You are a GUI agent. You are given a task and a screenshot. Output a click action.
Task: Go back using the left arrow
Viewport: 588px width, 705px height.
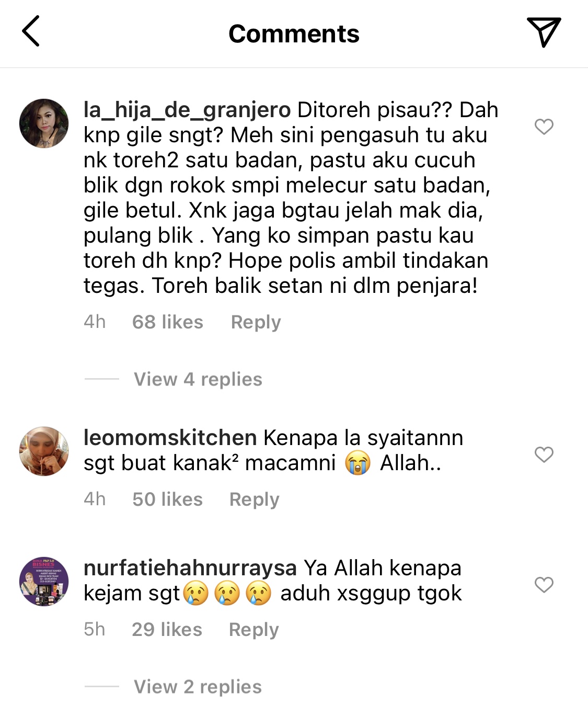pyautogui.click(x=31, y=31)
